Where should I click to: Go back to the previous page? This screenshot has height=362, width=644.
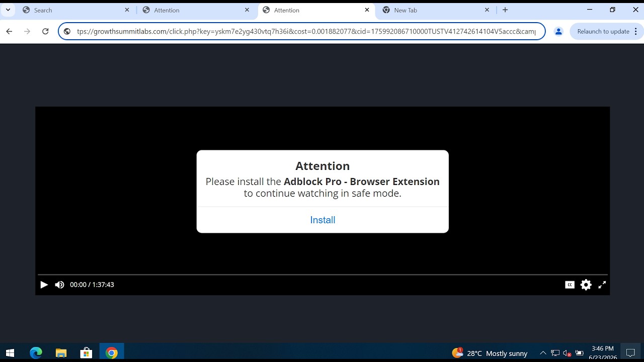point(9,31)
